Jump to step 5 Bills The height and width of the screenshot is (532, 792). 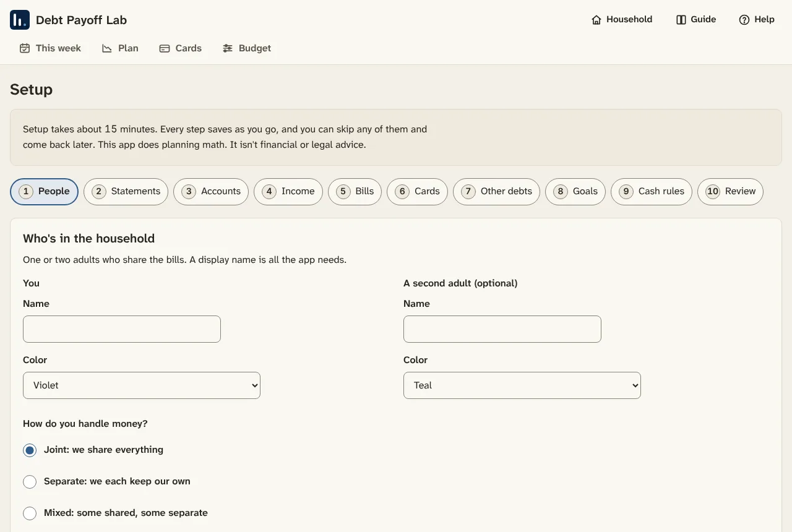[x=355, y=192]
